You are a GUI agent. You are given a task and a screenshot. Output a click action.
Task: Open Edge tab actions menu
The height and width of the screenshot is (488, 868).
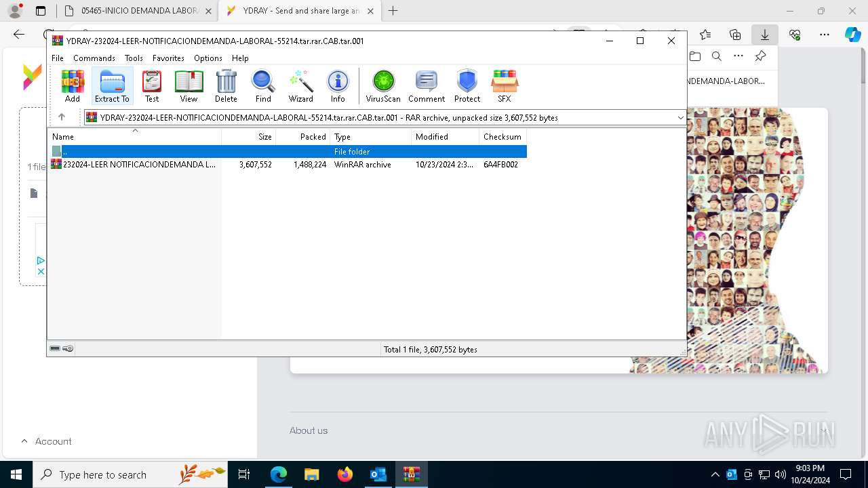41,11
